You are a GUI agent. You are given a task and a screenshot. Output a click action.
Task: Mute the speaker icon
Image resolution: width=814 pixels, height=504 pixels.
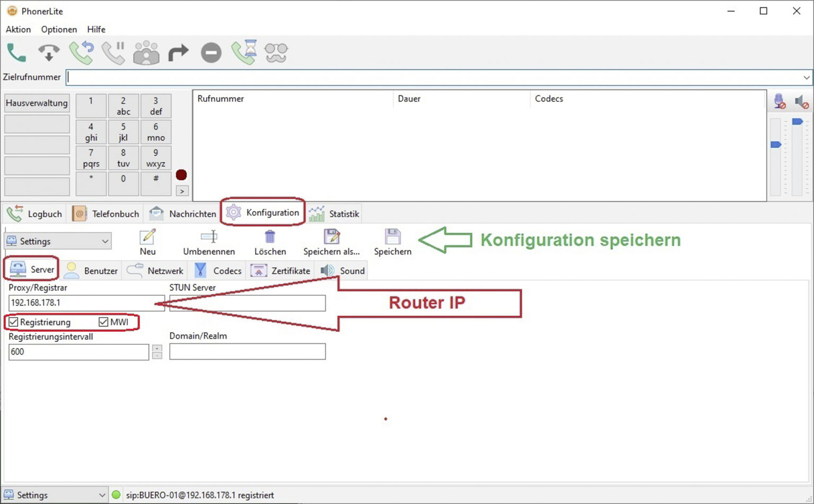tap(801, 101)
